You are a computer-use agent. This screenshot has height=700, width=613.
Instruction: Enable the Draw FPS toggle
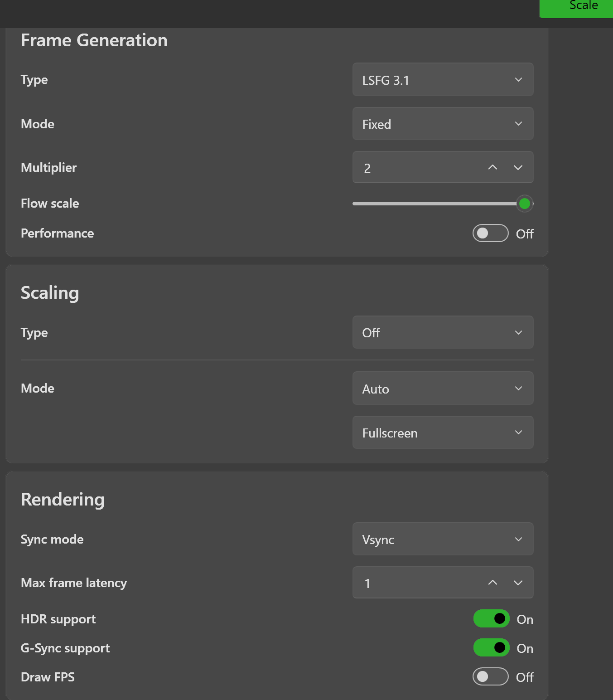click(x=490, y=677)
